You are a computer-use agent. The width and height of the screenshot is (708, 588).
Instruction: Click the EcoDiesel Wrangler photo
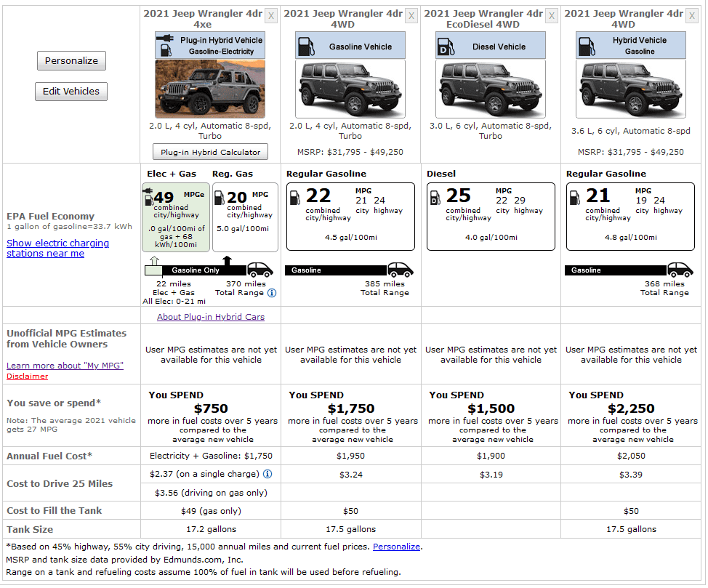click(491, 89)
